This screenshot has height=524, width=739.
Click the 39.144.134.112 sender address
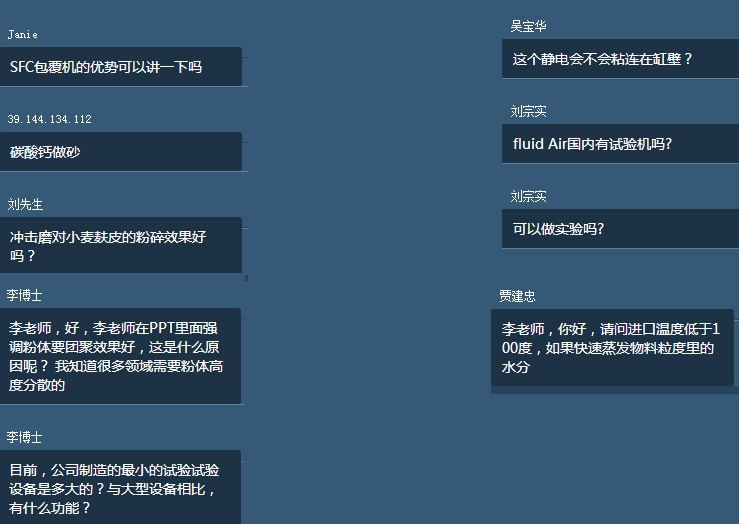click(x=49, y=119)
